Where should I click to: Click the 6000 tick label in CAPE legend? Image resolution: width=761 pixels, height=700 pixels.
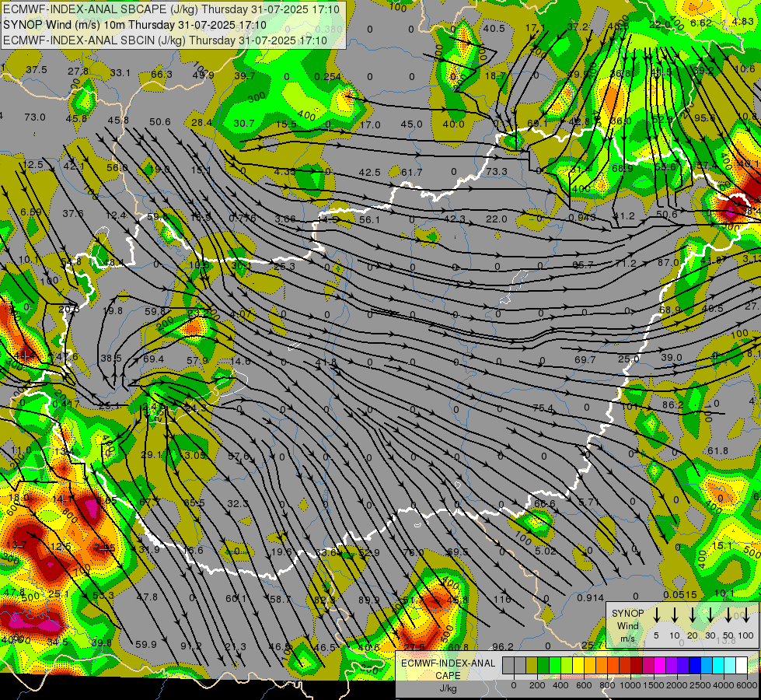(747, 685)
